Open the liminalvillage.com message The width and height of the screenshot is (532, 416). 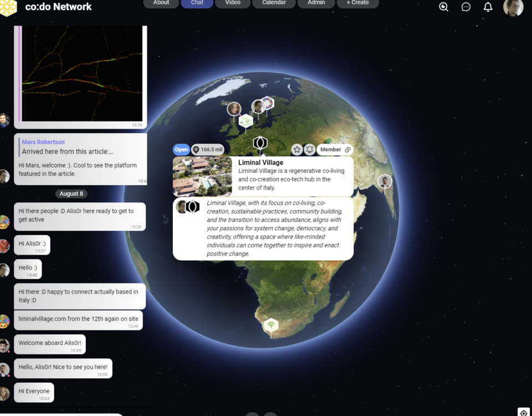[78, 320]
